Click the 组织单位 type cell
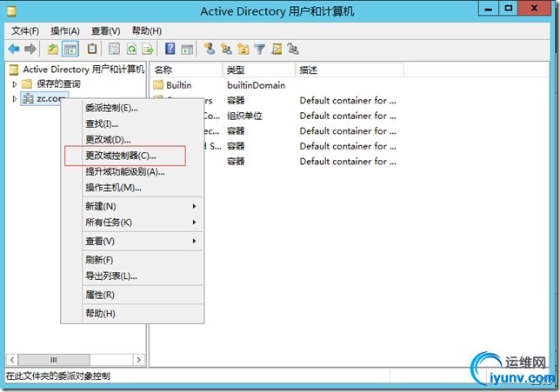 pyautogui.click(x=244, y=116)
